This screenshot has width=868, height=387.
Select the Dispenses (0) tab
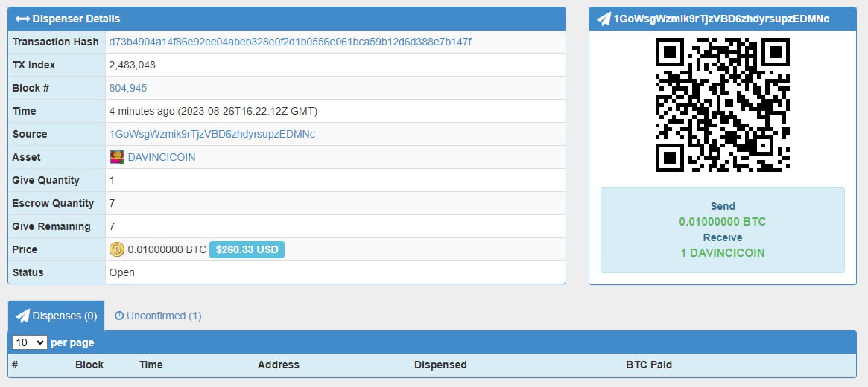pos(56,316)
